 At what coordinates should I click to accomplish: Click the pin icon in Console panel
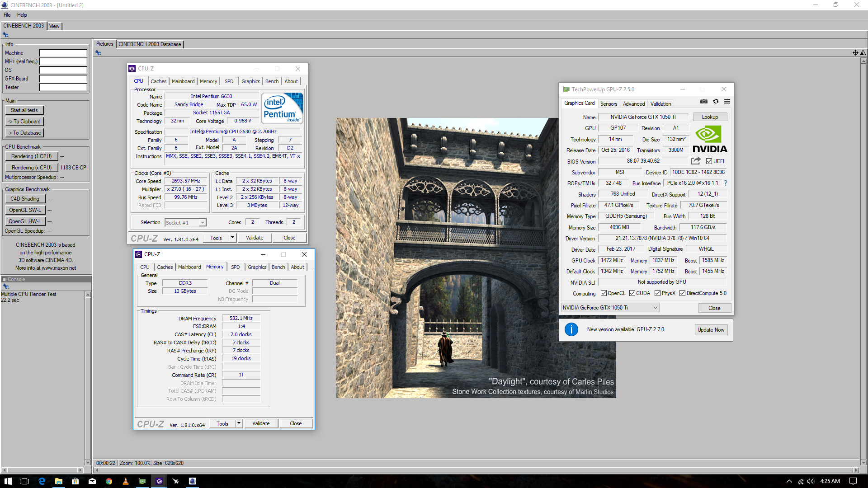5,286
